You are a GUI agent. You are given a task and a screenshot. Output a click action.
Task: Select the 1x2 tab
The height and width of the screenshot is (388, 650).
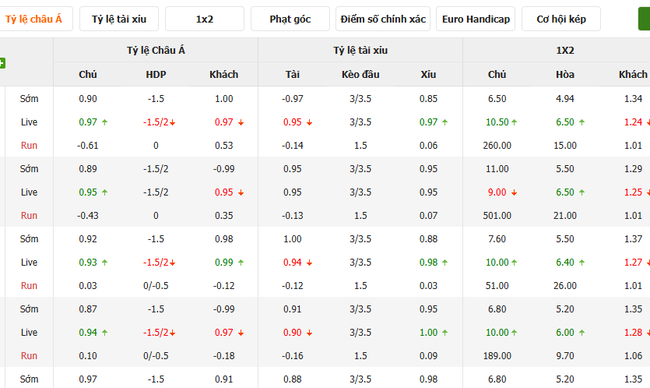click(204, 19)
